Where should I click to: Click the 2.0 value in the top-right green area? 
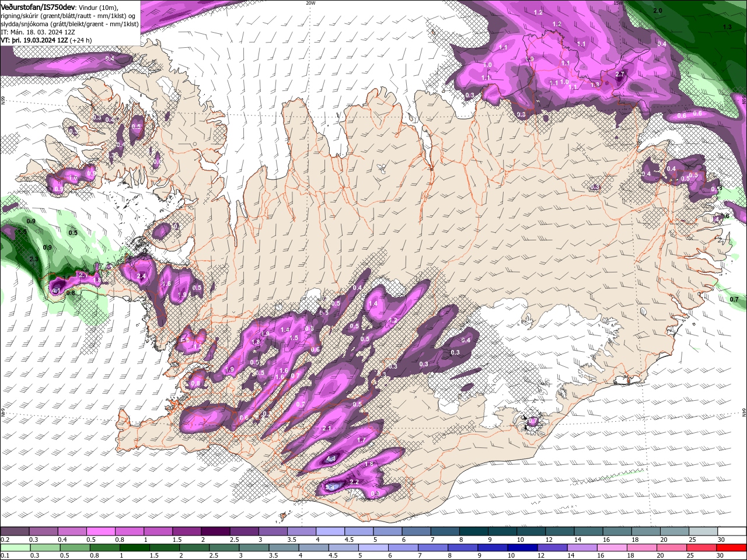[658, 11]
